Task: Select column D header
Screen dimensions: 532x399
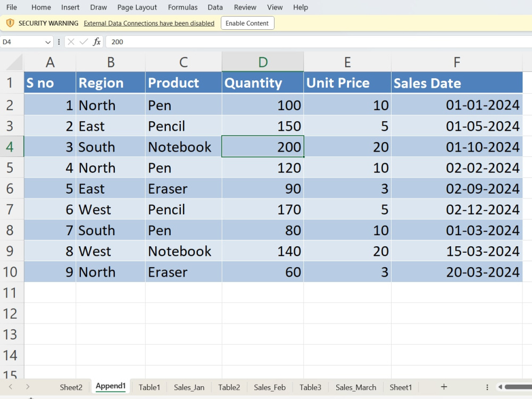Action: point(263,62)
